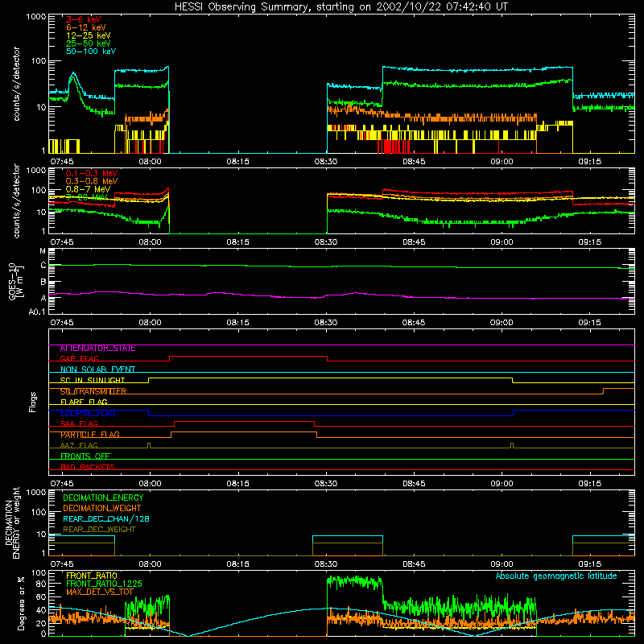Click the 08:15 tick under the Flags panel

pos(237,484)
